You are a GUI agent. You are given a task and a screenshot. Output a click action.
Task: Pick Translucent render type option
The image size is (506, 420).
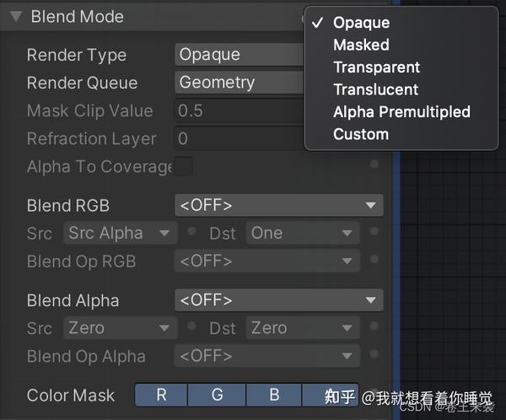(375, 89)
